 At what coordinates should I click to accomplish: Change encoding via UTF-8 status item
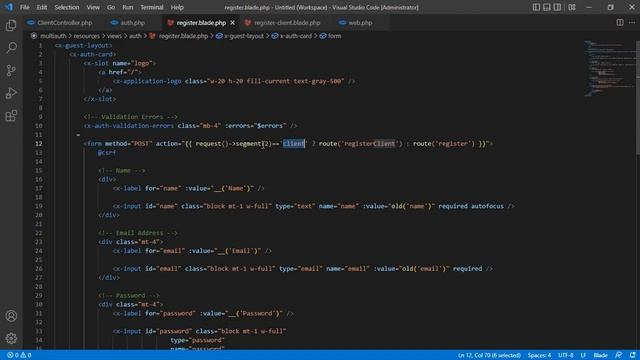pos(565,355)
